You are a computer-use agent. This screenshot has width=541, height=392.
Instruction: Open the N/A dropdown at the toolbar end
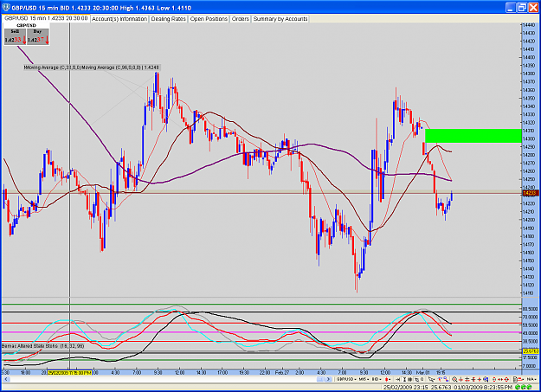tap(531, 379)
